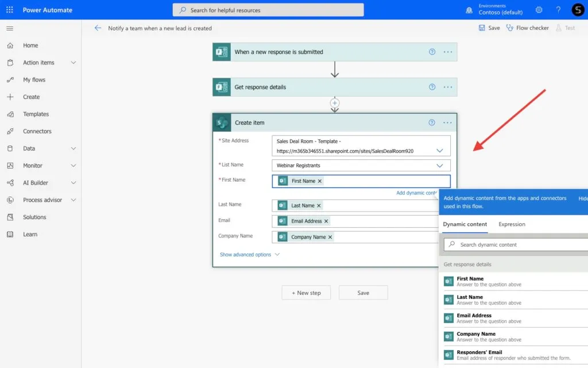Image resolution: width=588 pixels, height=368 pixels.
Task: Switch to the Expression tab
Action: pyautogui.click(x=512, y=224)
